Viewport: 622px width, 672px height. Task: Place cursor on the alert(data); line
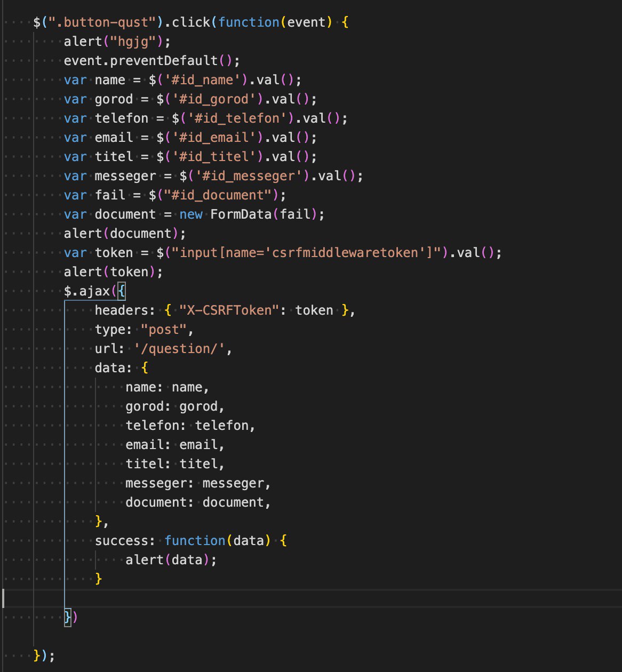point(172,560)
